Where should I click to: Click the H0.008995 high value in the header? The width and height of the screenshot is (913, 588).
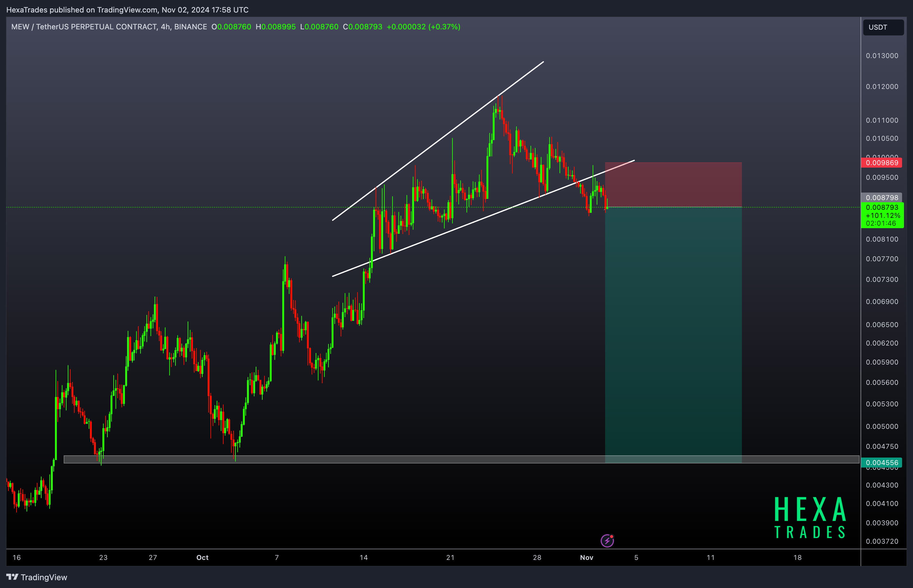[x=275, y=27]
